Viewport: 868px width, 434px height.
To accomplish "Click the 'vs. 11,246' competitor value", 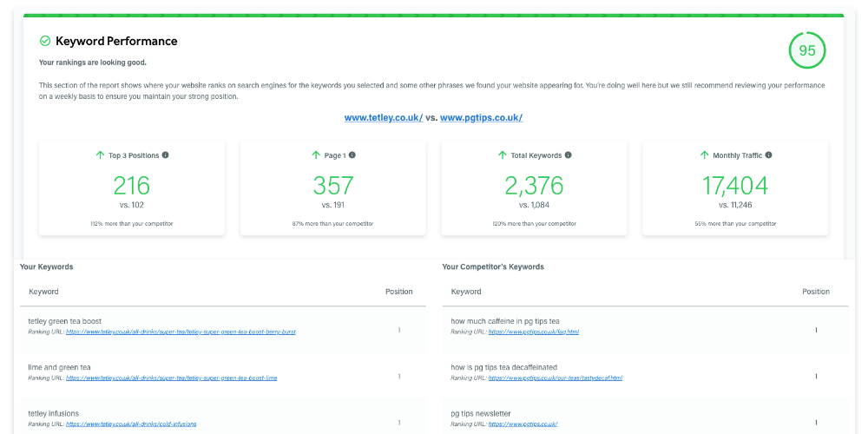I will 735,206.
